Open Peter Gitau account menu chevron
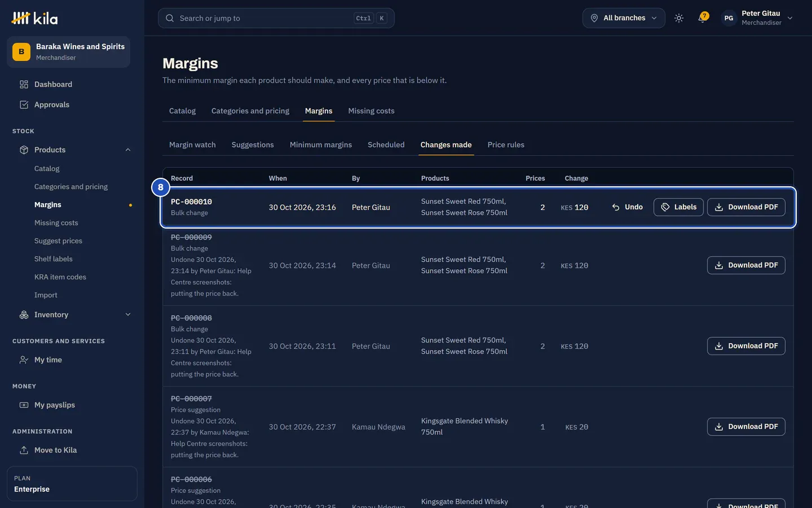 tap(790, 18)
